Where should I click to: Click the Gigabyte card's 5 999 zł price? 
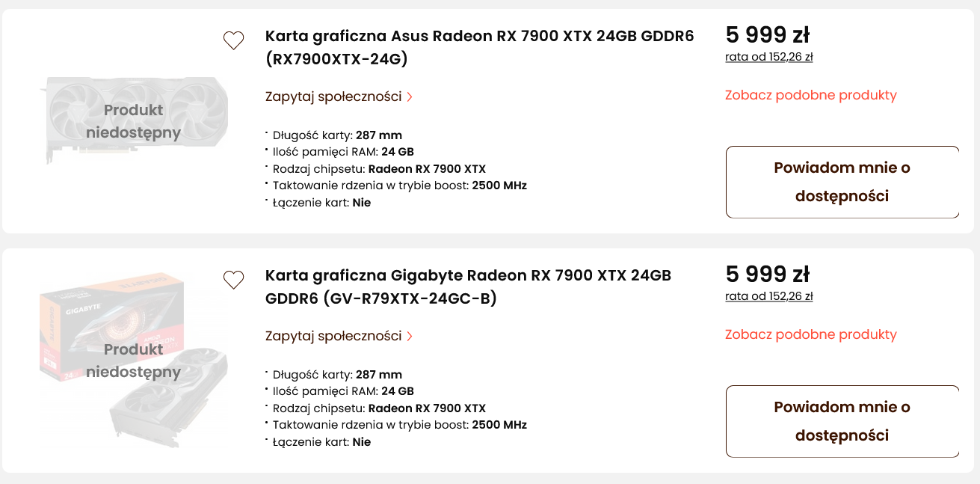[x=768, y=274]
